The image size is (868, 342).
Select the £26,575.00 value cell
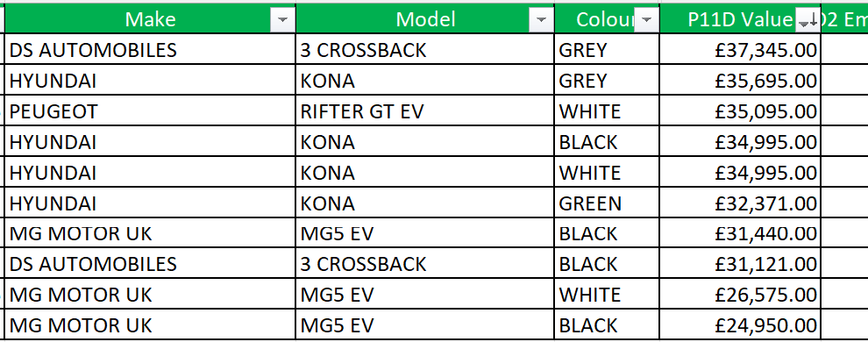pyautogui.click(x=740, y=295)
